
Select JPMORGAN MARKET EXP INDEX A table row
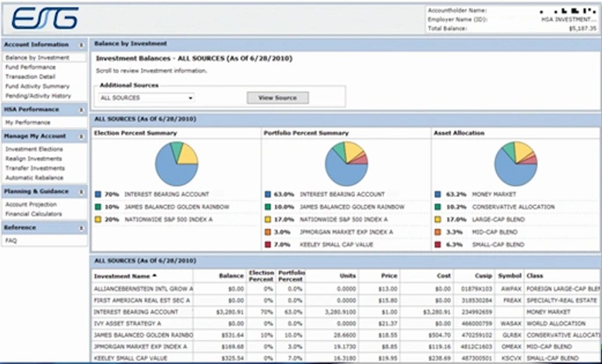[346, 347]
